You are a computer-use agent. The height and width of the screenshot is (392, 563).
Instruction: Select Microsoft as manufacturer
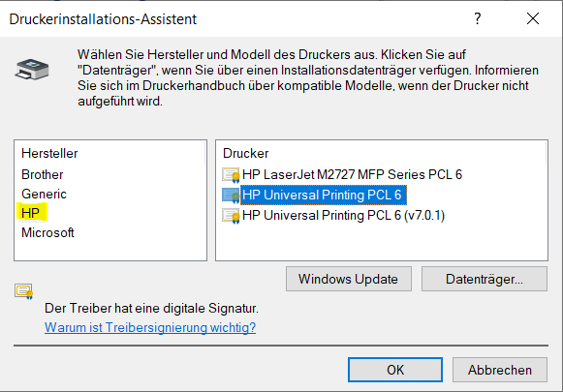click(47, 232)
